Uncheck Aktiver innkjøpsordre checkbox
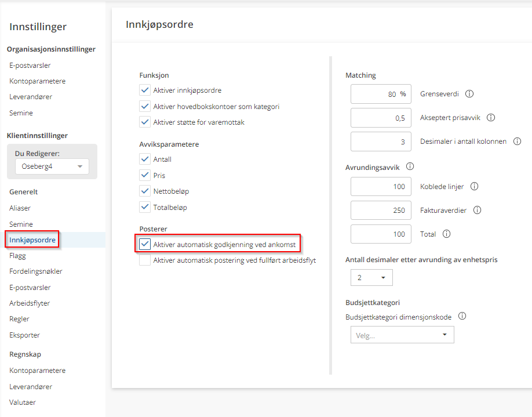The height and width of the screenshot is (417, 532). 145,90
